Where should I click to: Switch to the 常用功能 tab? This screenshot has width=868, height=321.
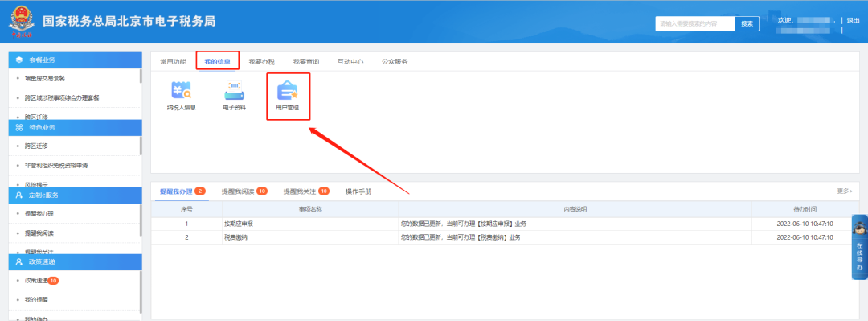coord(174,61)
